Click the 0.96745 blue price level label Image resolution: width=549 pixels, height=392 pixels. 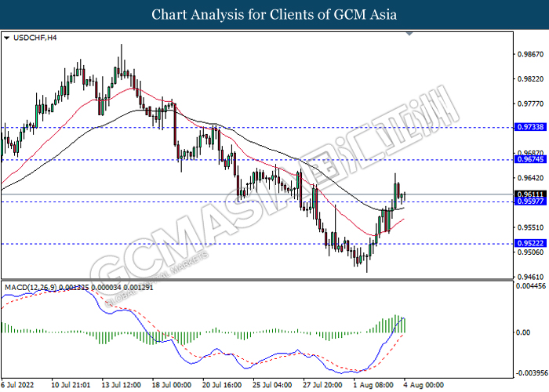[x=530, y=159]
